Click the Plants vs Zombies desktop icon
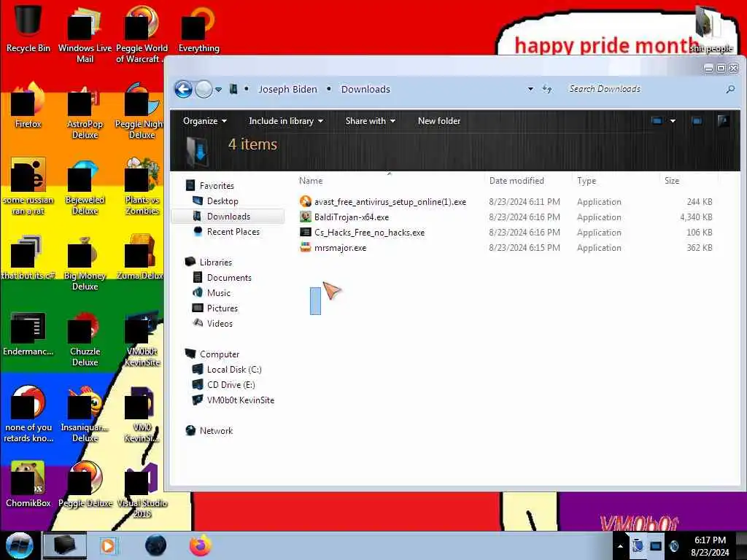The width and height of the screenshot is (747, 560). point(142,187)
